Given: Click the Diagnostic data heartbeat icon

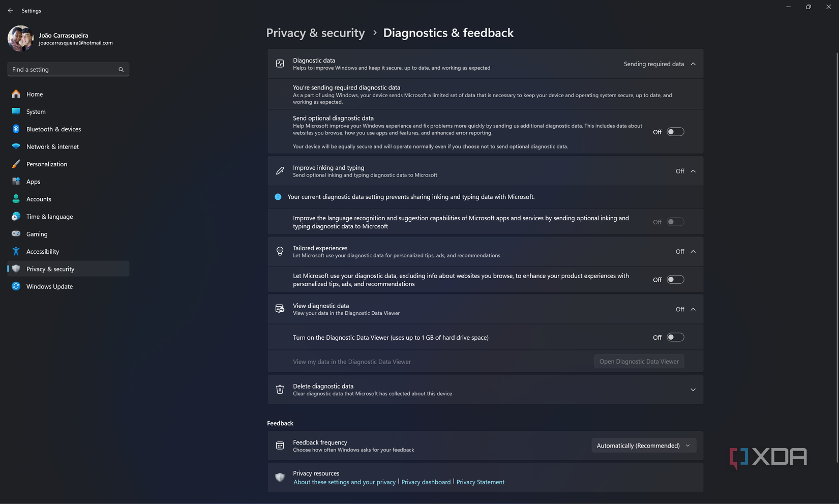Looking at the screenshot, I should (280, 64).
